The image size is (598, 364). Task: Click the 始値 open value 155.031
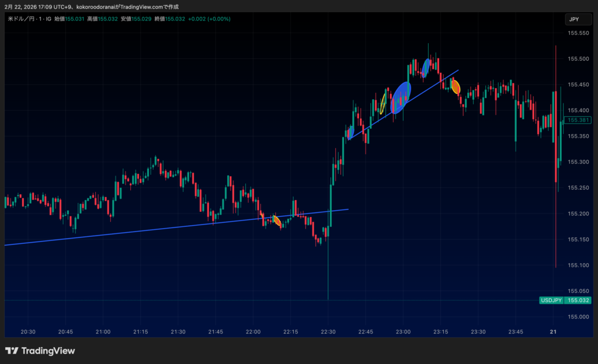pyautogui.click(x=75, y=19)
